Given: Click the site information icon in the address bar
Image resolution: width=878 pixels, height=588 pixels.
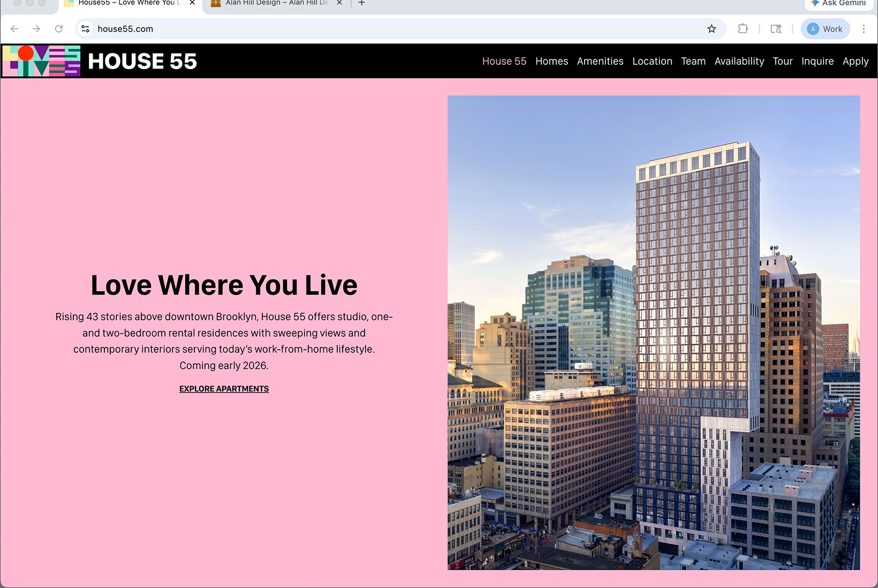Looking at the screenshot, I should point(85,29).
